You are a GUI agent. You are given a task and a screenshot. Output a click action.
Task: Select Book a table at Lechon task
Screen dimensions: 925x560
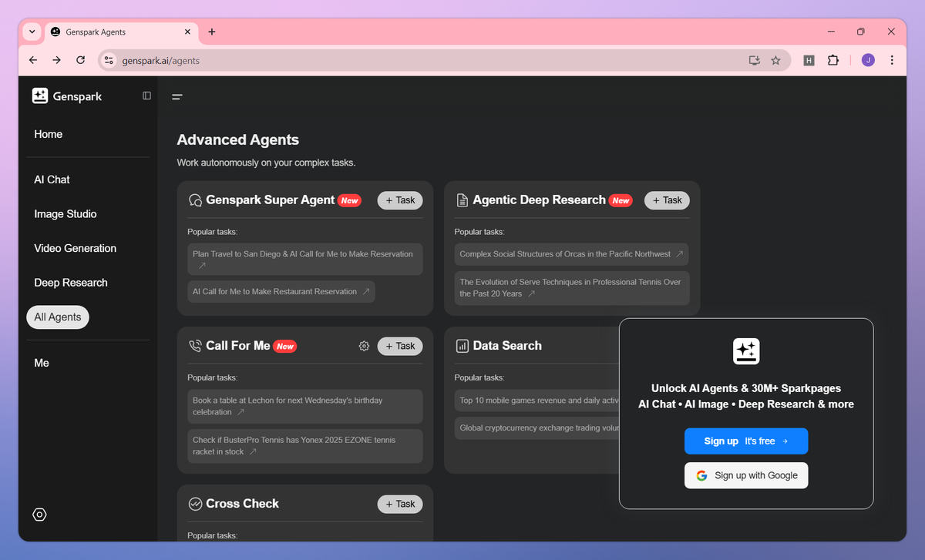pyautogui.click(x=305, y=406)
